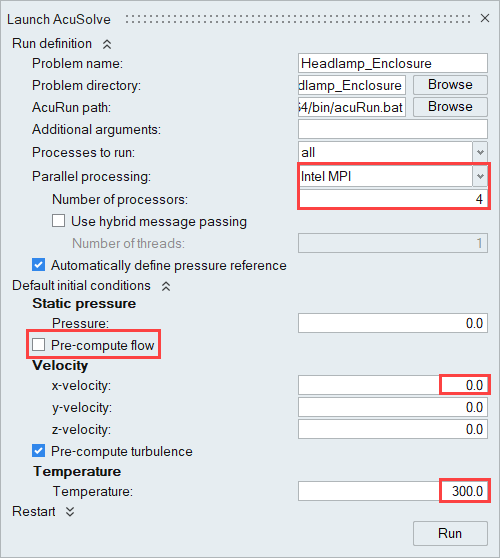Browse for the AcuRun path
Image resolution: width=500 pixels, height=558 pixels.
tap(450, 107)
